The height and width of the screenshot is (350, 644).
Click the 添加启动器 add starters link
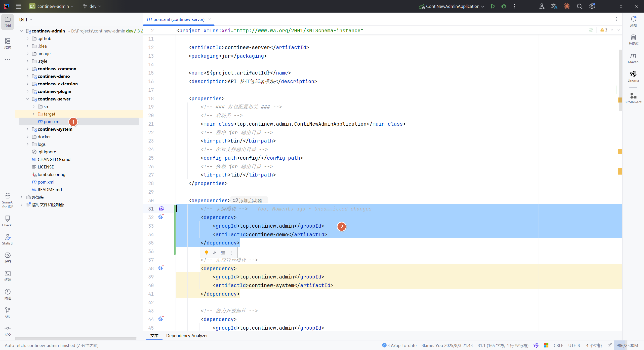click(249, 200)
